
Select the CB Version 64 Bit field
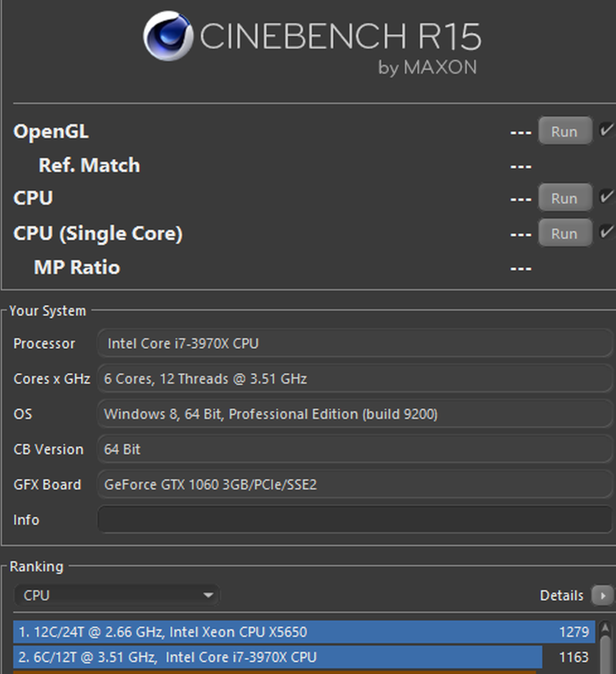[355, 449]
